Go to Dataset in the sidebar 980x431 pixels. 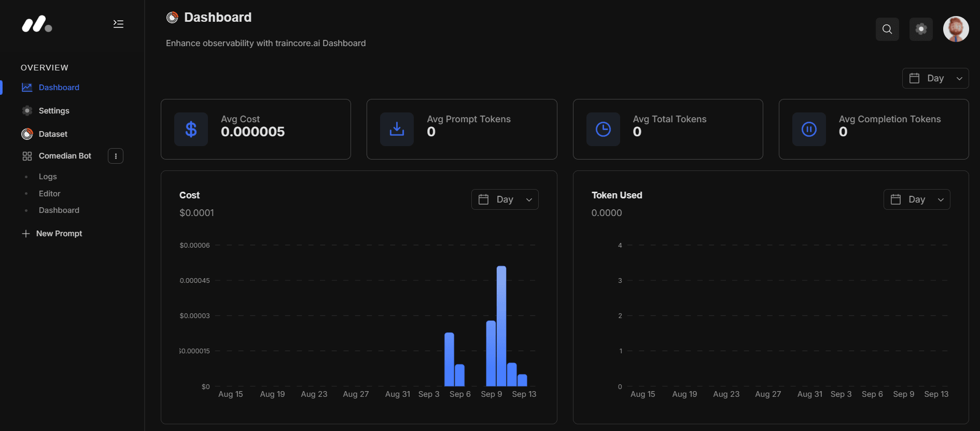click(53, 134)
